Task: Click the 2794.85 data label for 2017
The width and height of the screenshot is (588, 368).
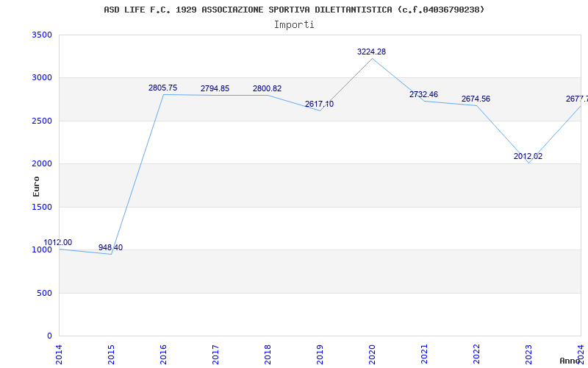Action: coord(215,88)
